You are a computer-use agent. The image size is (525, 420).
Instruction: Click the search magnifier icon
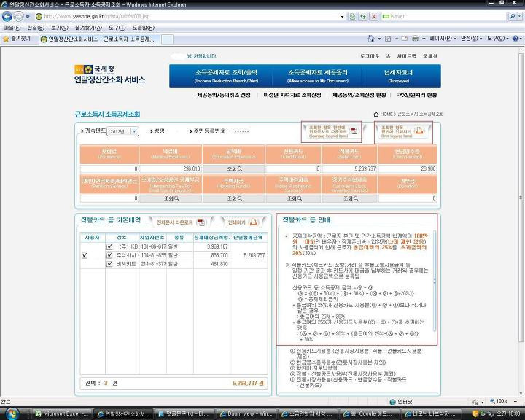[513, 16]
